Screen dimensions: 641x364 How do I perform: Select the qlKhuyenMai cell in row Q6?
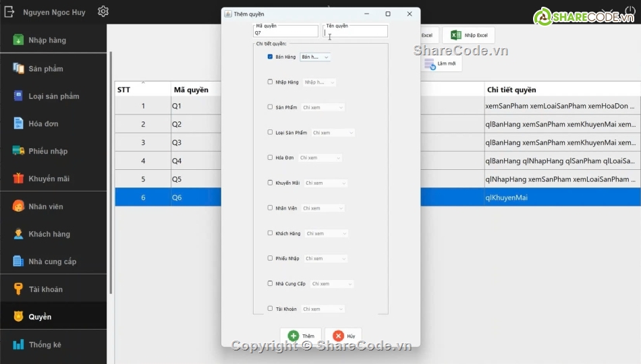coord(563,198)
